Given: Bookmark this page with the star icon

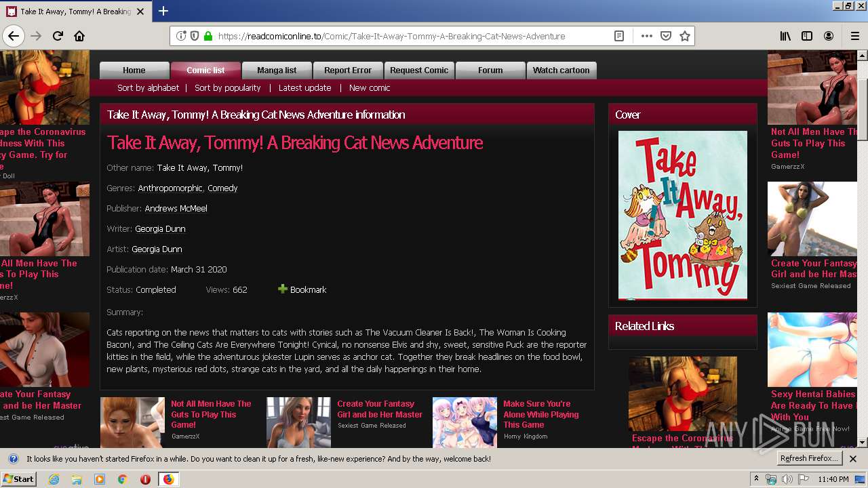Looking at the screenshot, I should pyautogui.click(x=685, y=36).
